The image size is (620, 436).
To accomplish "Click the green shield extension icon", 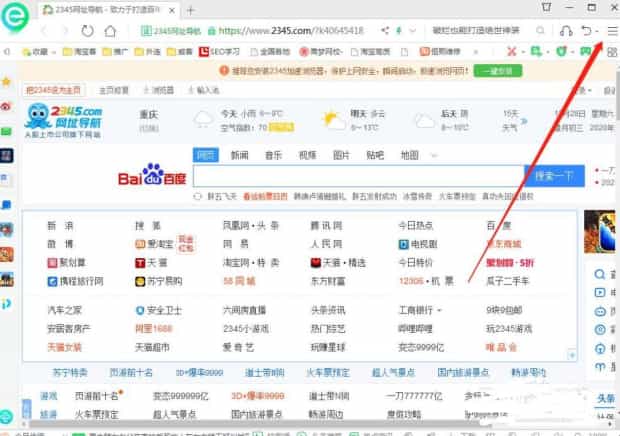I will pos(561,51).
